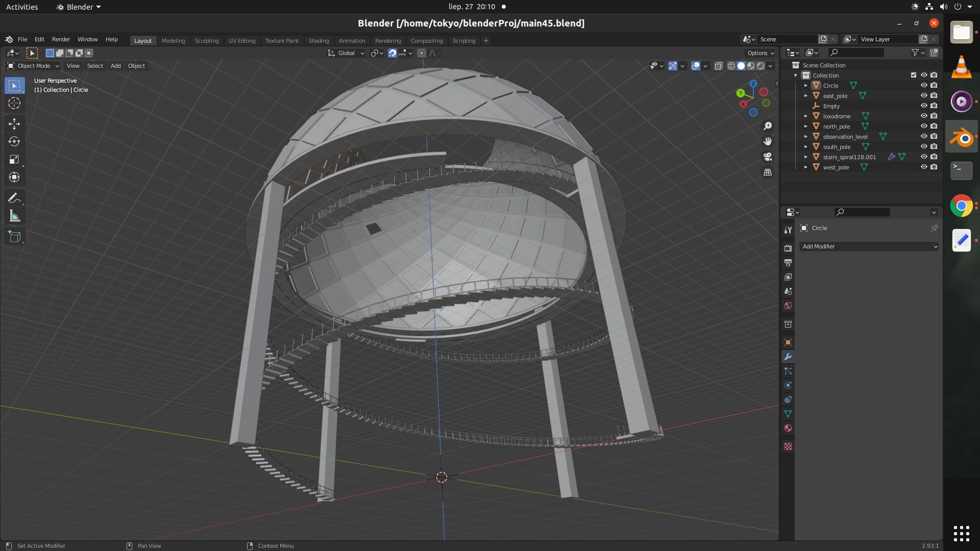The image size is (980, 551).
Task: Hide loxodrome object in viewport
Action: pyautogui.click(x=923, y=116)
